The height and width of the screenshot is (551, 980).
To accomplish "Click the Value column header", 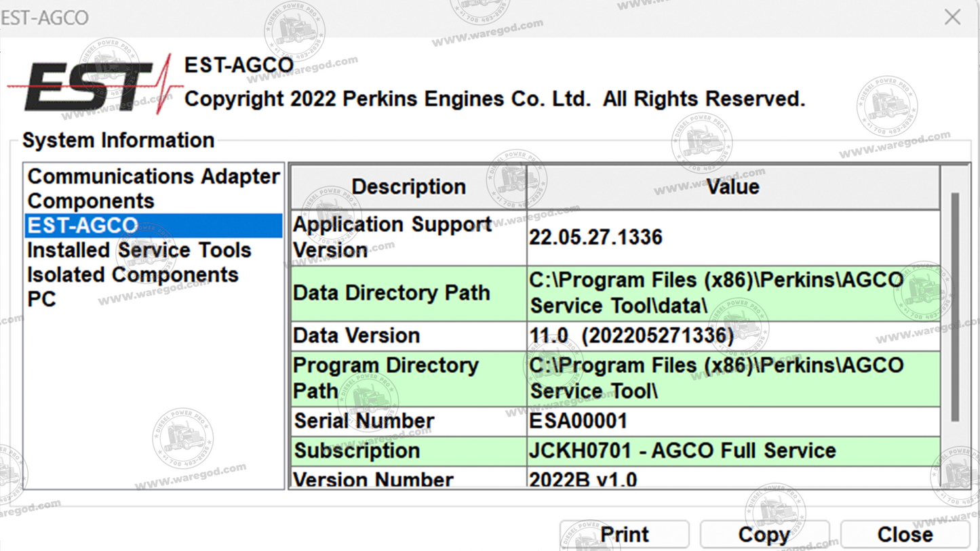I will coord(732,186).
